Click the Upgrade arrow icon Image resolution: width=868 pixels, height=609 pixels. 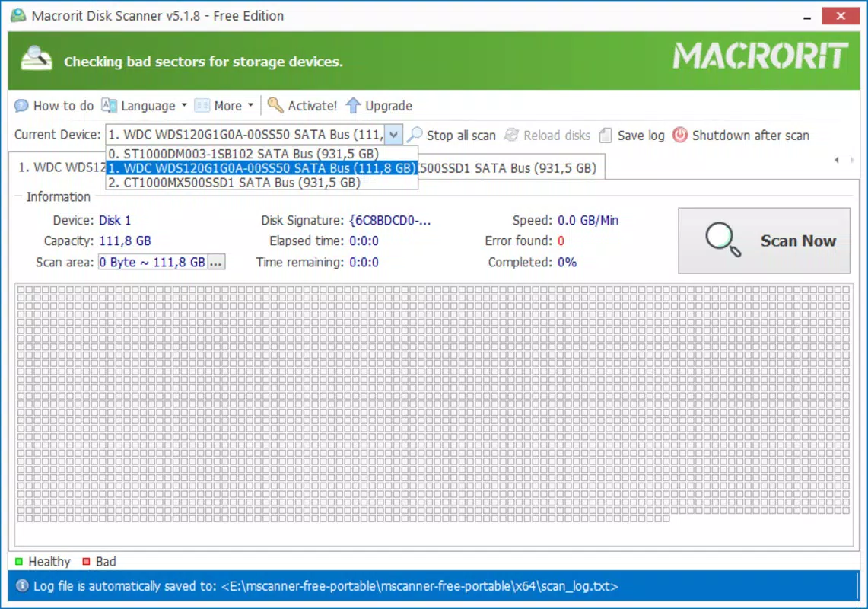[x=353, y=105]
